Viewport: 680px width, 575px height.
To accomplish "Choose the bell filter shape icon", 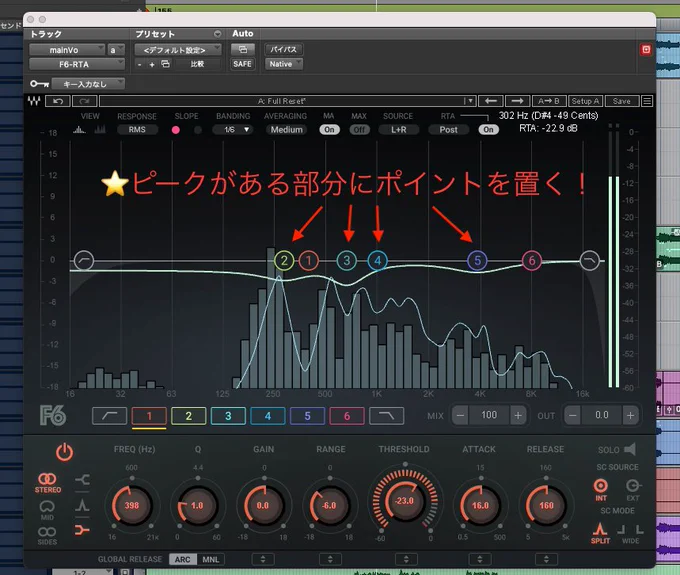I will coord(82,505).
